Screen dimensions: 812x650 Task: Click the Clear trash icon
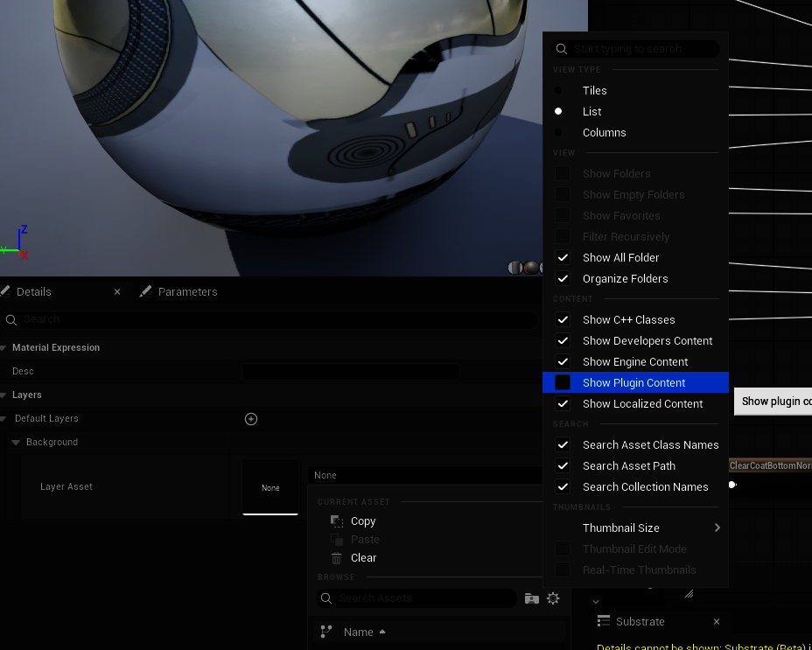click(x=337, y=558)
